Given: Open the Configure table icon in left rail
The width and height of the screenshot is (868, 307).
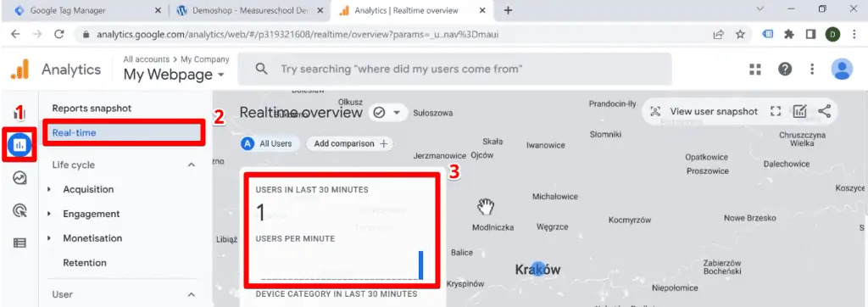Looking at the screenshot, I should 20,243.
